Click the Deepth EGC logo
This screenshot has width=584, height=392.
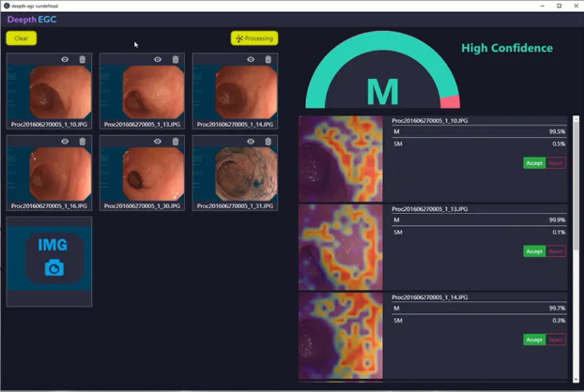click(32, 20)
